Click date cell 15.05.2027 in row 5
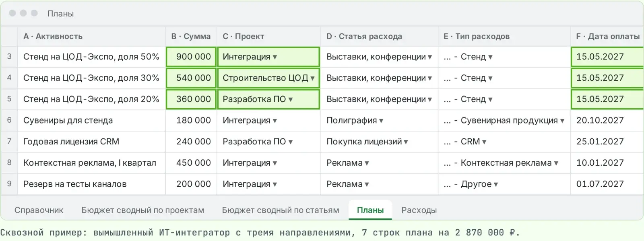644x241 pixels. pos(607,99)
